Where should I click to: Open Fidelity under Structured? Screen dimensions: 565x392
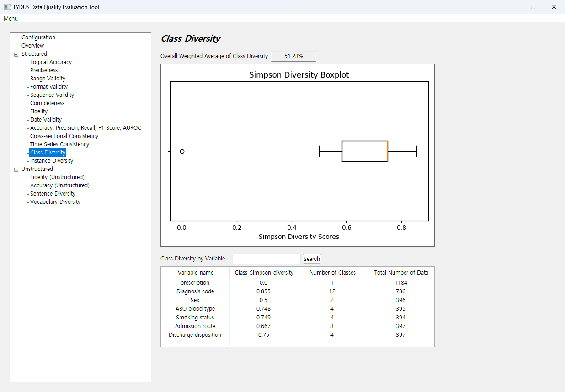(x=39, y=111)
